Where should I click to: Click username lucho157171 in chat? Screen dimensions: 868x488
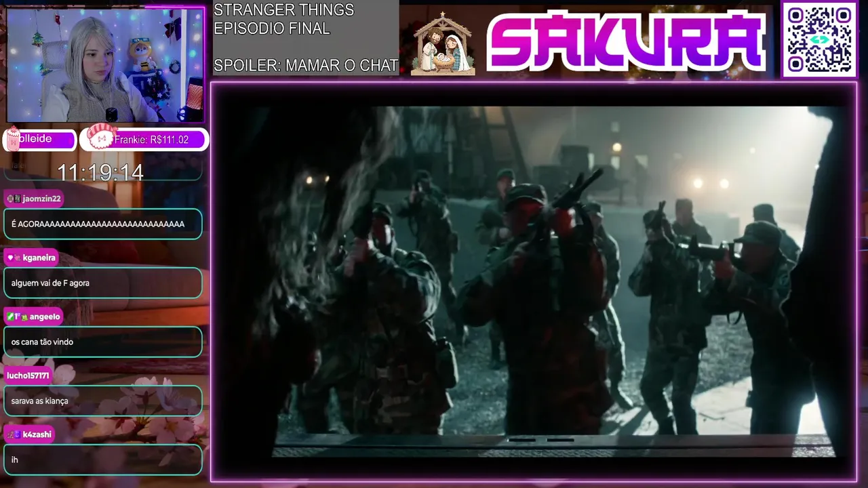(28, 375)
